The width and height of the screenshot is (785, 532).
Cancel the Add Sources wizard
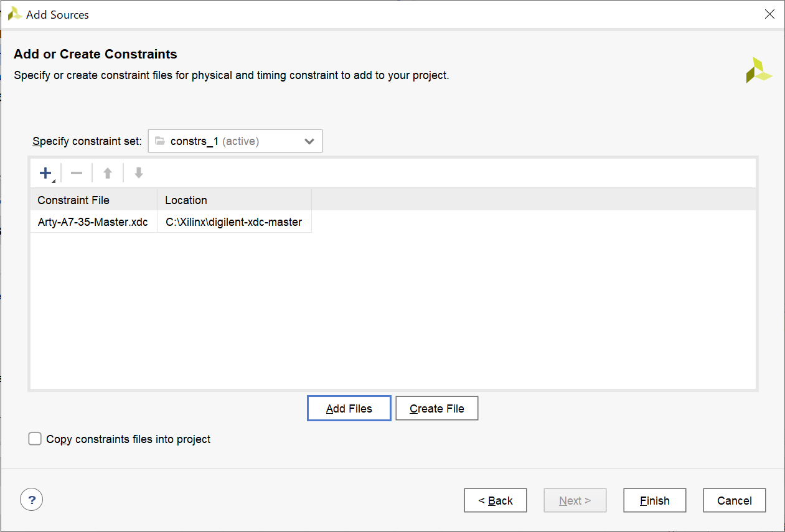click(735, 500)
